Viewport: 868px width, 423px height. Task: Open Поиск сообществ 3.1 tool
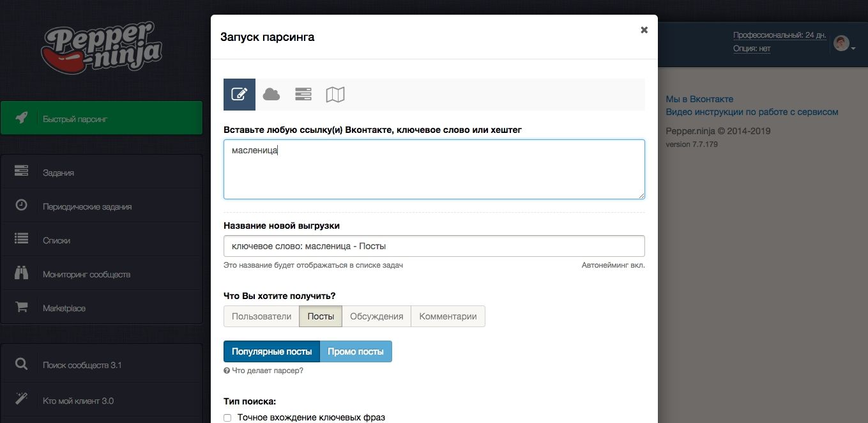[102, 365]
